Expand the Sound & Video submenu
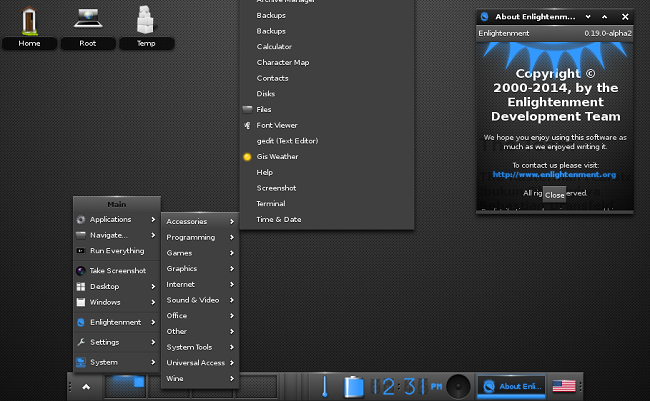Image resolution: width=650 pixels, height=401 pixels. pyautogui.click(x=200, y=300)
